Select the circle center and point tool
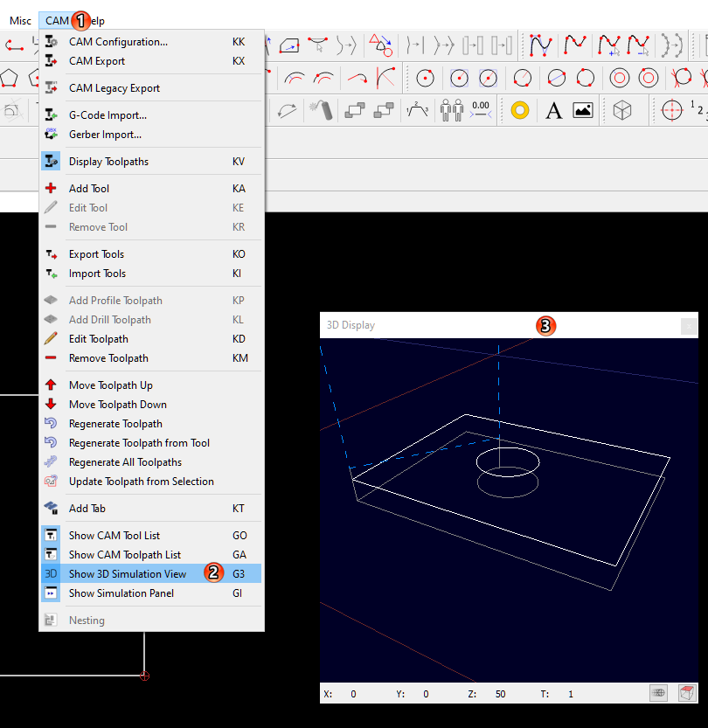Image resolution: width=708 pixels, height=728 pixels. (426, 78)
